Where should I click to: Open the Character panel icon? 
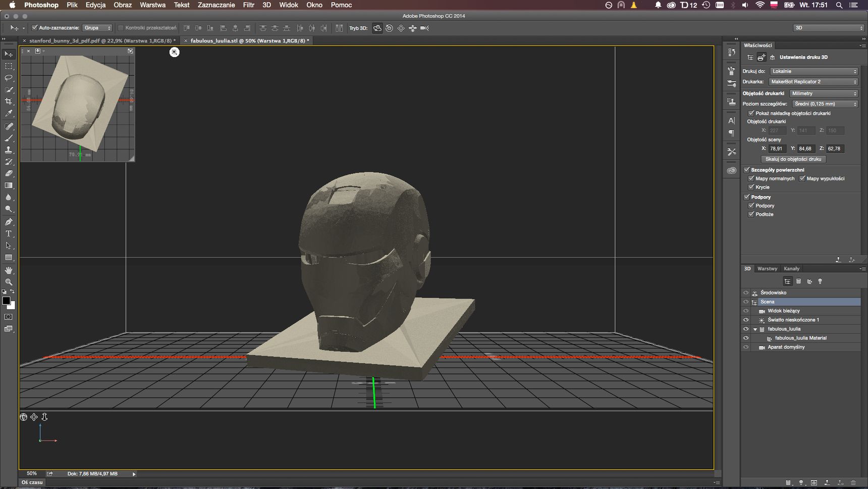coord(731,121)
